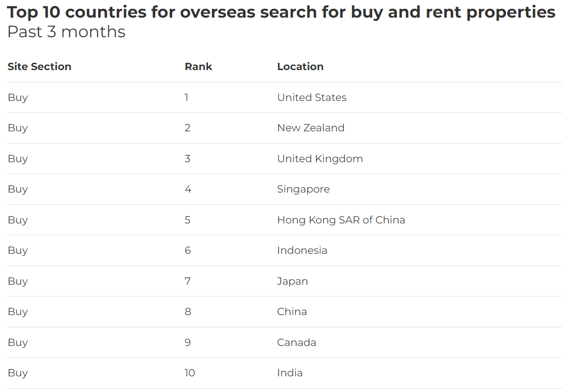Click the Past 3 months subtitle
This screenshot has width=562, height=392.
coord(66,32)
